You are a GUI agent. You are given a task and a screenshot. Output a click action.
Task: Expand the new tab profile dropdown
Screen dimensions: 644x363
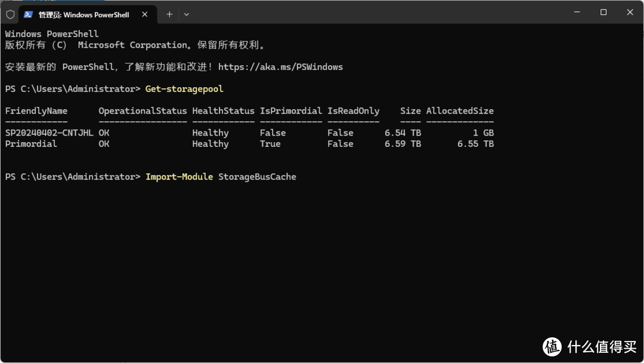pyautogui.click(x=187, y=14)
